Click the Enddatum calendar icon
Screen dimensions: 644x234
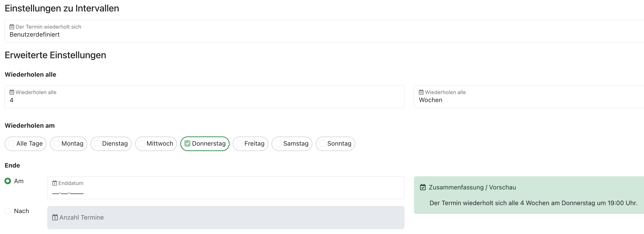point(55,183)
